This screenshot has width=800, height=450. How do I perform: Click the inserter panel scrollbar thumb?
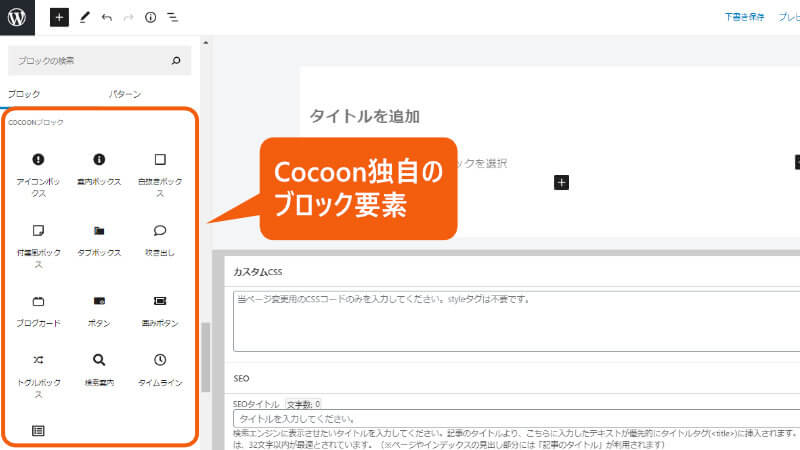[x=206, y=357]
